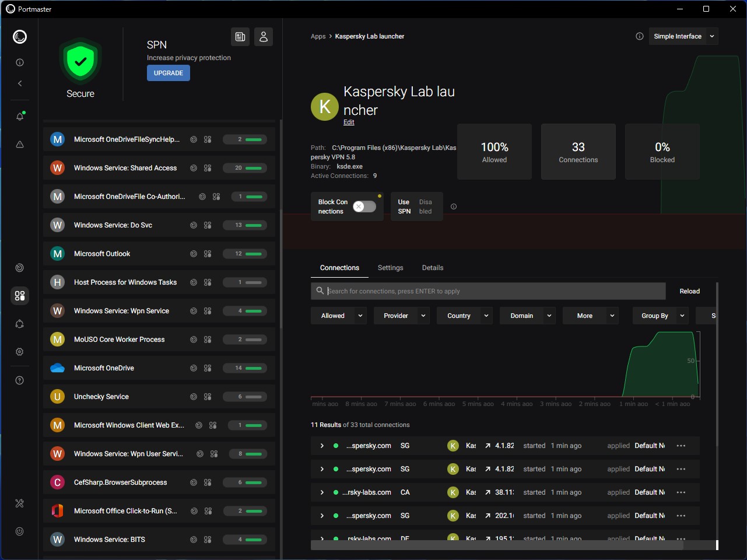Open the help question mark icon

(20, 380)
